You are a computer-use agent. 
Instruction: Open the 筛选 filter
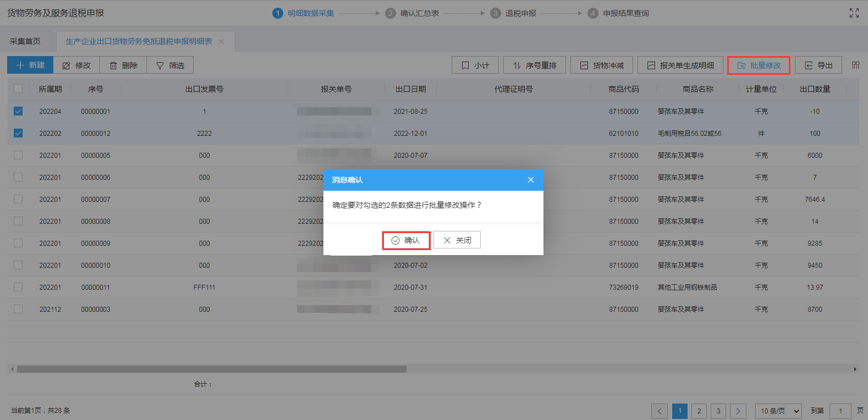point(170,65)
